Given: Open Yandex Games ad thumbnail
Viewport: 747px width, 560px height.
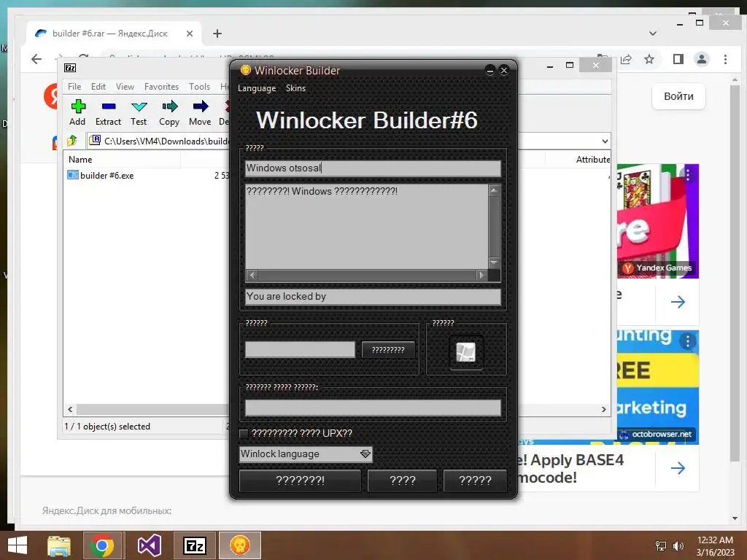Looking at the screenshot, I should click(658, 221).
